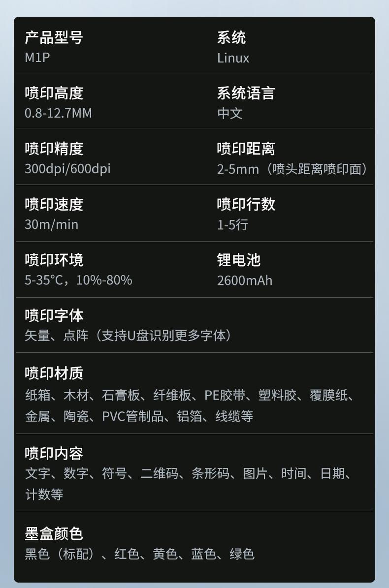The width and height of the screenshot is (389, 588).
Task: Click the 墨盒颜色 heading
Action: [x=54, y=533]
